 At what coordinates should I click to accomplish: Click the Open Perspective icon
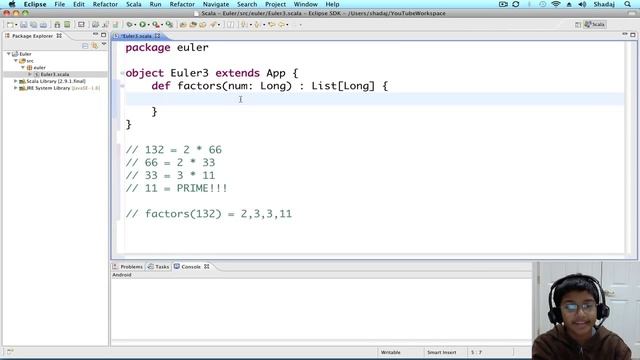[x=578, y=24]
